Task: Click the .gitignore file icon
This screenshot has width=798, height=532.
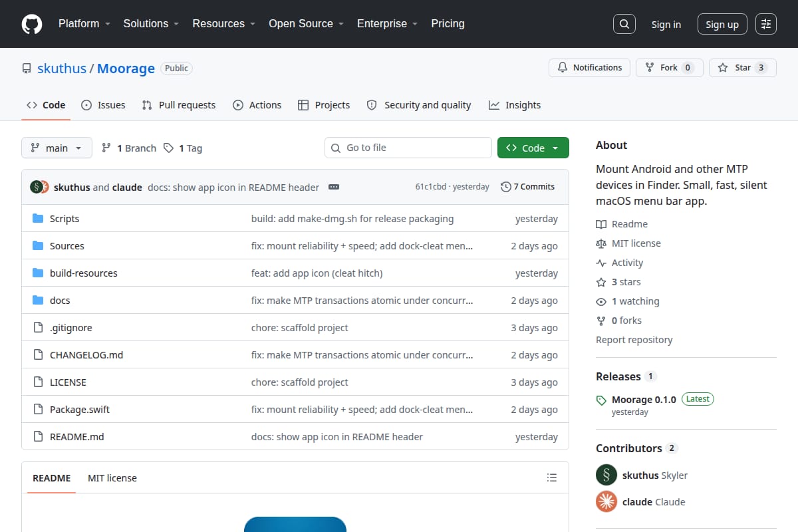Action: (38, 328)
